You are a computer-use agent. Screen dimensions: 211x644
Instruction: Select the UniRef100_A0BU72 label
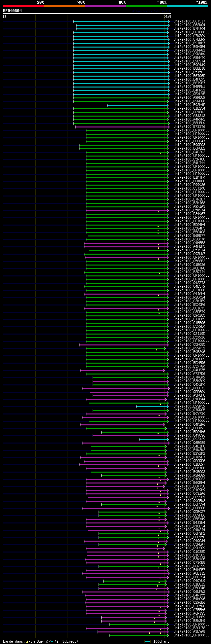click(x=189, y=388)
